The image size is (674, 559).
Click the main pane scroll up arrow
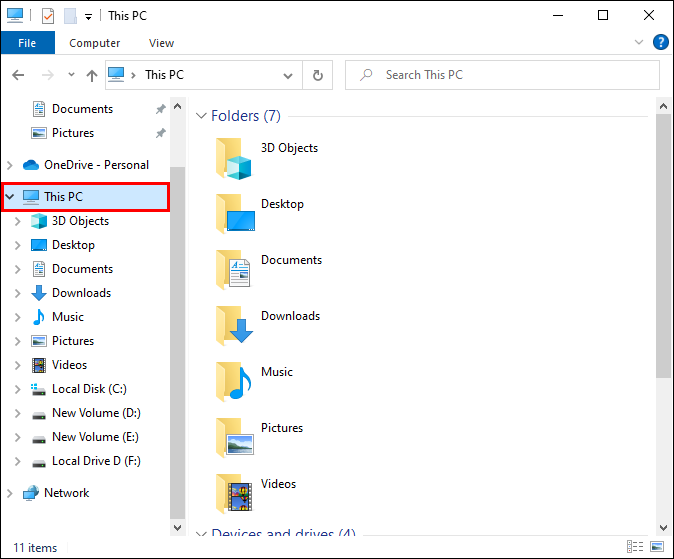point(663,106)
